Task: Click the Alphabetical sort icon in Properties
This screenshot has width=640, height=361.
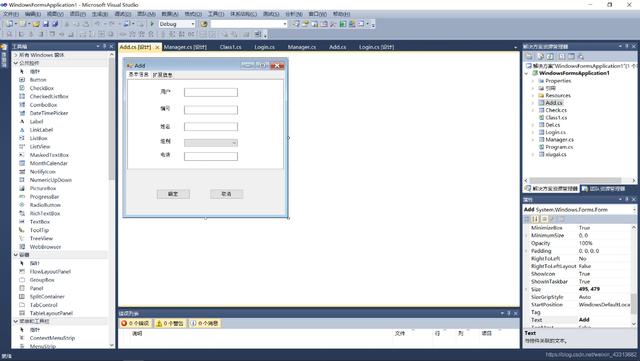Action: [x=535, y=219]
